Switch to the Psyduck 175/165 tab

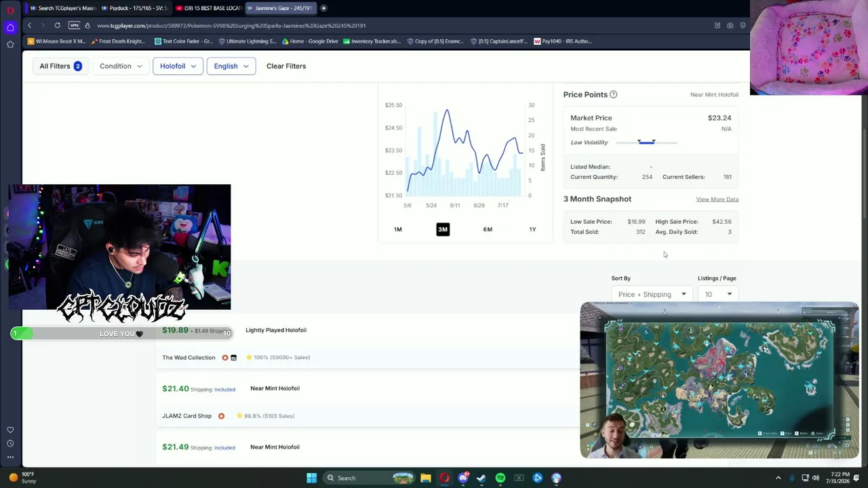(134, 8)
